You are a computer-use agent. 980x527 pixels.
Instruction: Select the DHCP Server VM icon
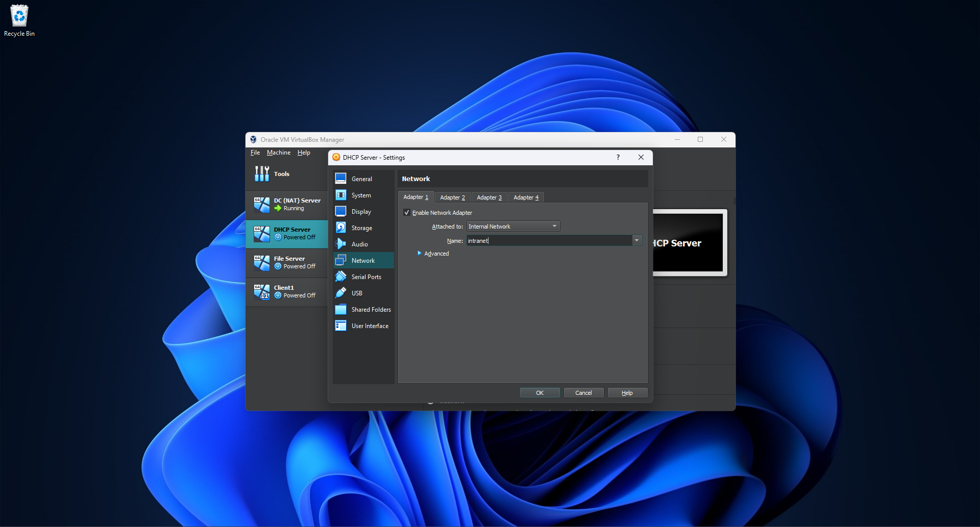(262, 234)
